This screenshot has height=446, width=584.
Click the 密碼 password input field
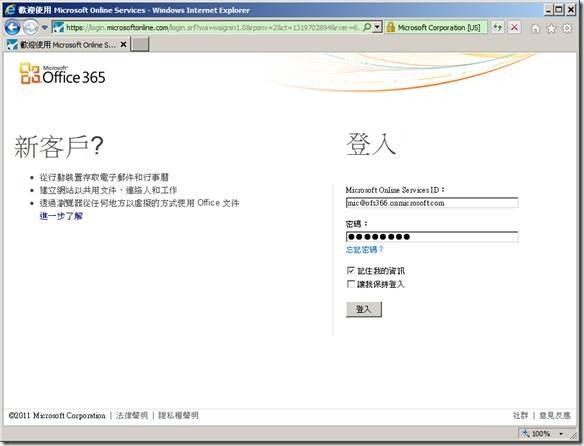[432, 237]
